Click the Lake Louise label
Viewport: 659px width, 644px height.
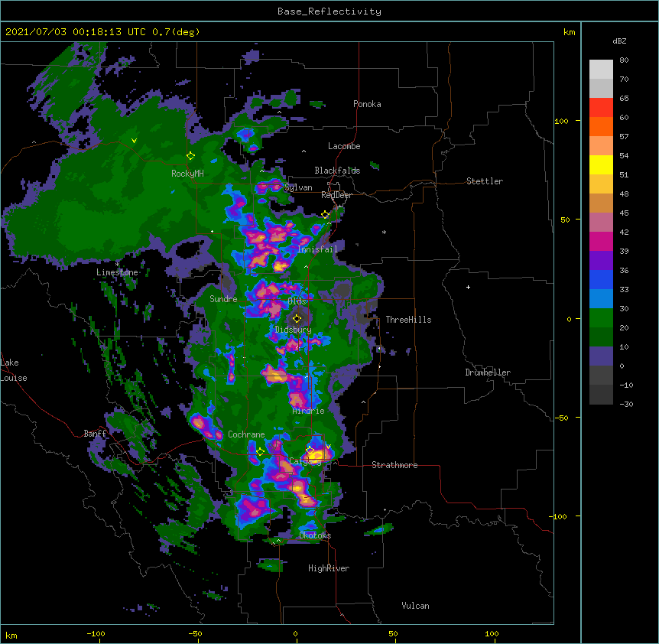[14, 370]
